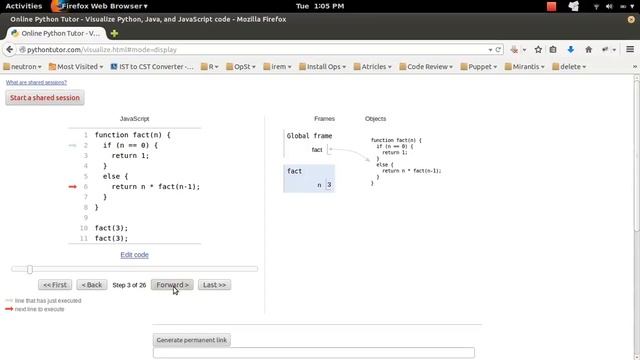640x360 pixels.
Task: Click the red square icon in top panel
Action: point(551,6)
